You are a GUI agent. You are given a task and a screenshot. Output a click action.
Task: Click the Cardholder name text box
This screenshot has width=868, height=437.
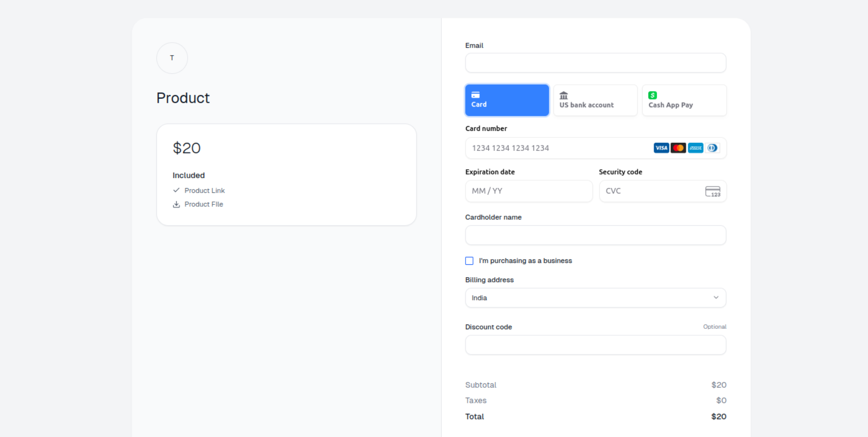pyautogui.click(x=596, y=235)
